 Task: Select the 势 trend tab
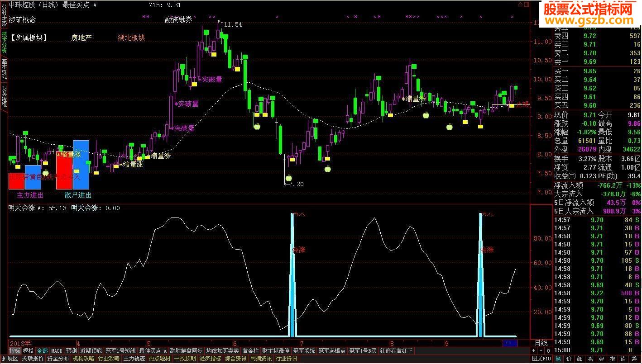click(x=602, y=359)
